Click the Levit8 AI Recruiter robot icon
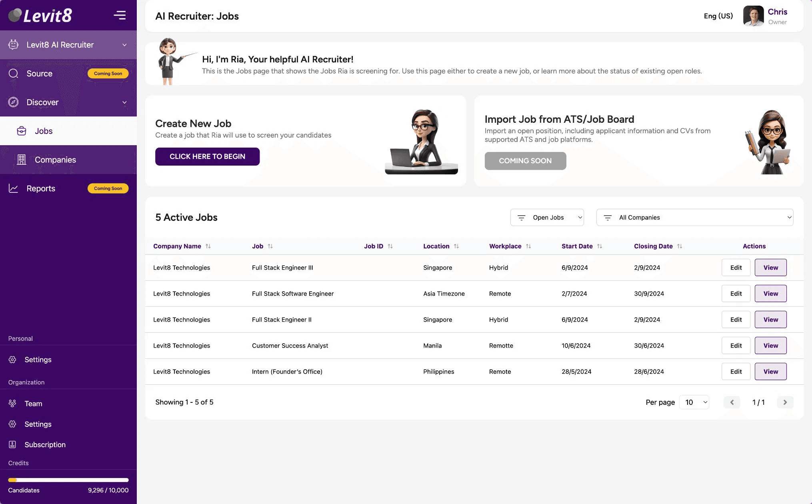812x504 pixels. (13, 45)
